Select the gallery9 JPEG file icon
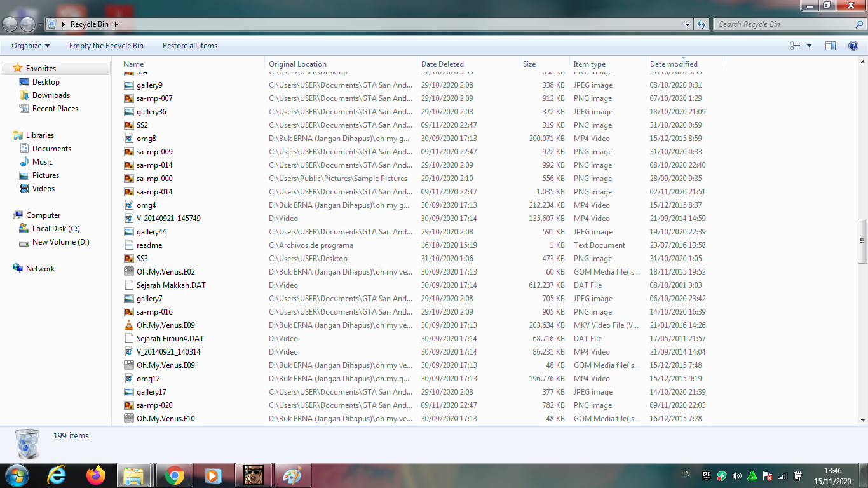868x488 pixels. pyautogui.click(x=129, y=85)
